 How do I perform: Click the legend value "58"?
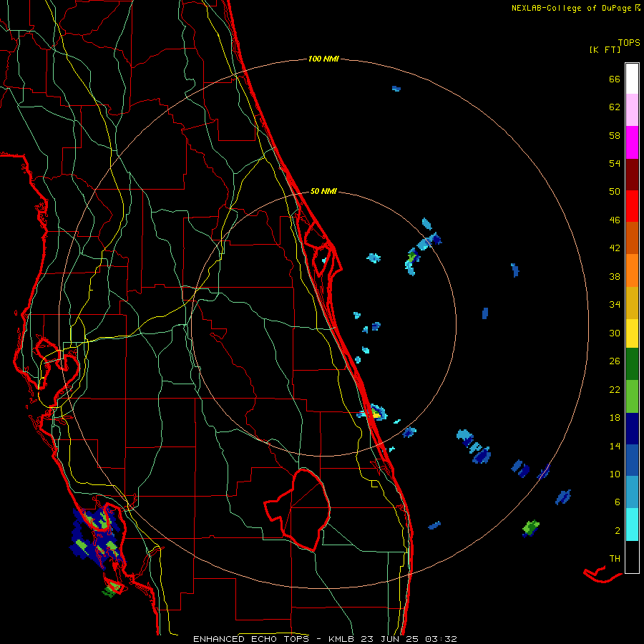click(615, 135)
